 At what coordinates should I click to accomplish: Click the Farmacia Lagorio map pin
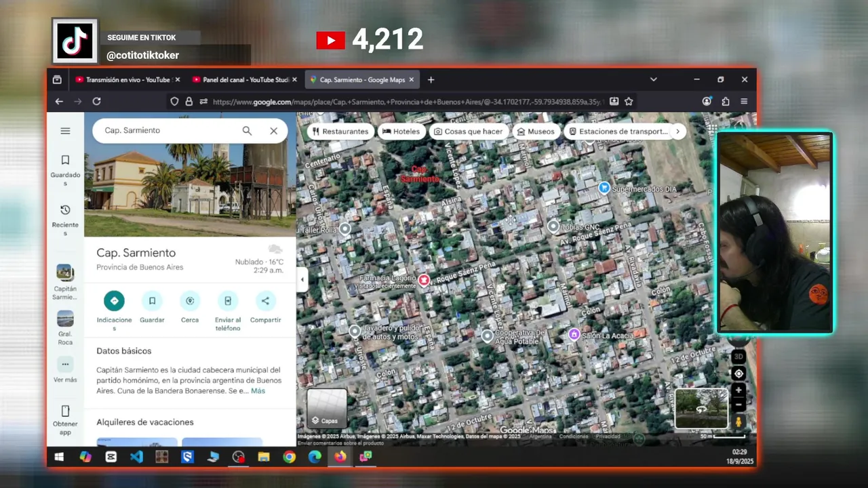tap(425, 280)
